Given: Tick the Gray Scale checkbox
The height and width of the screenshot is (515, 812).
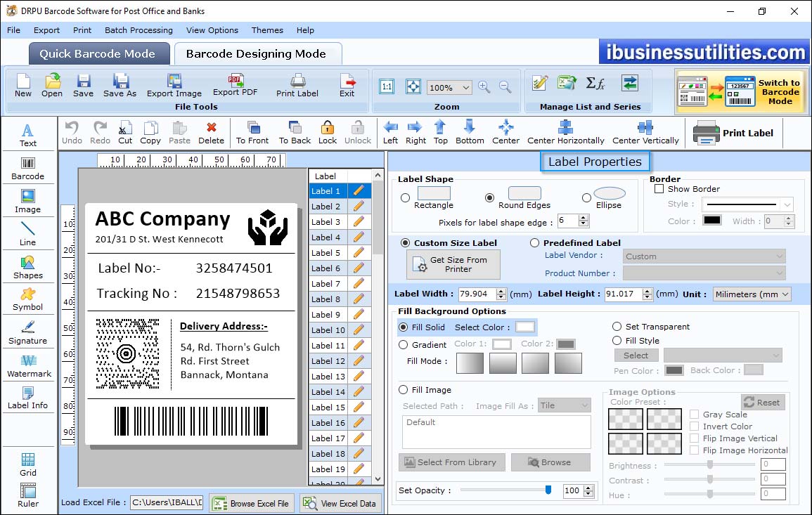Looking at the screenshot, I should [x=695, y=414].
